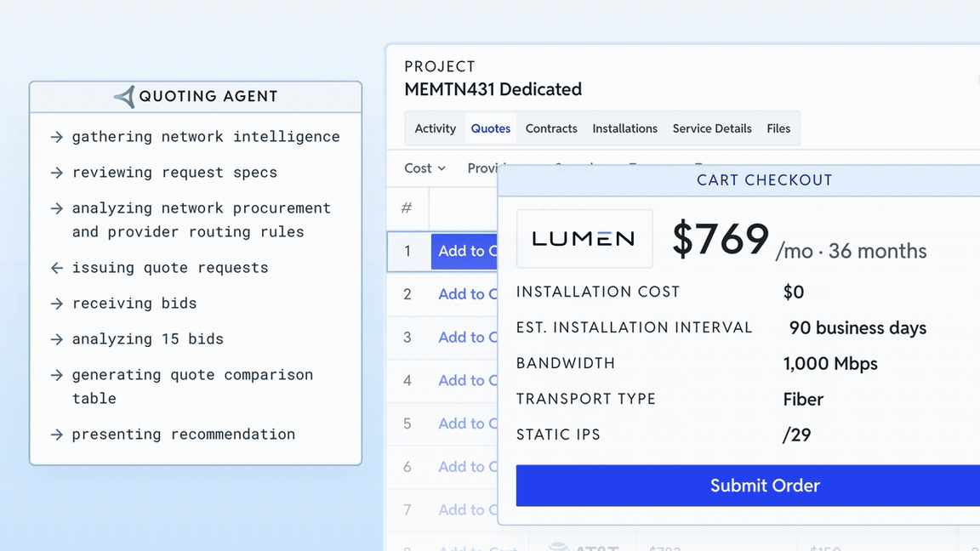This screenshot has height=551, width=980.
Task: Open the Contracts tab
Action: pos(551,128)
